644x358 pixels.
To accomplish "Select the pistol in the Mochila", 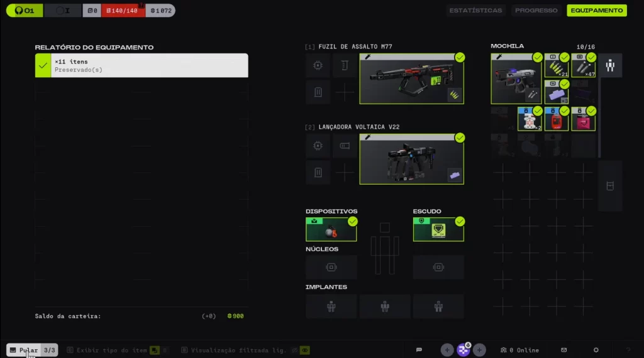I will 516,79.
